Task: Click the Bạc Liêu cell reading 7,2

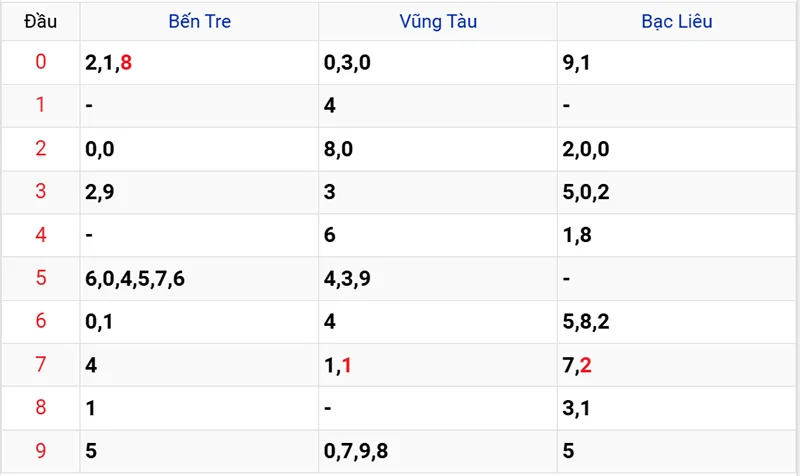Action: pos(578,365)
